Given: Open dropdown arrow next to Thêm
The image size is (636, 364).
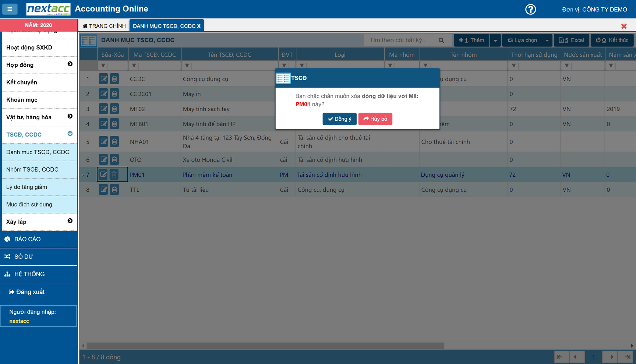Looking at the screenshot, I should pos(495,40).
